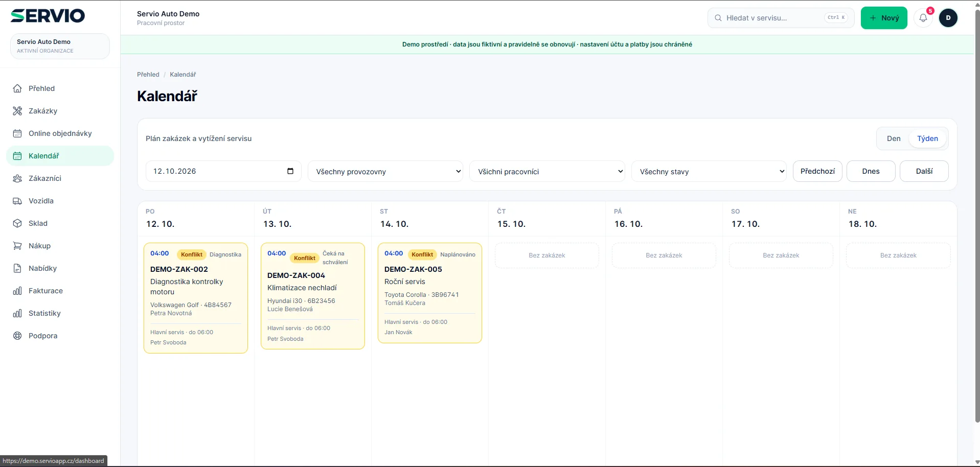The height and width of the screenshot is (467, 980).
Task: Open the Všichni pracovníci dropdown
Action: point(547,171)
